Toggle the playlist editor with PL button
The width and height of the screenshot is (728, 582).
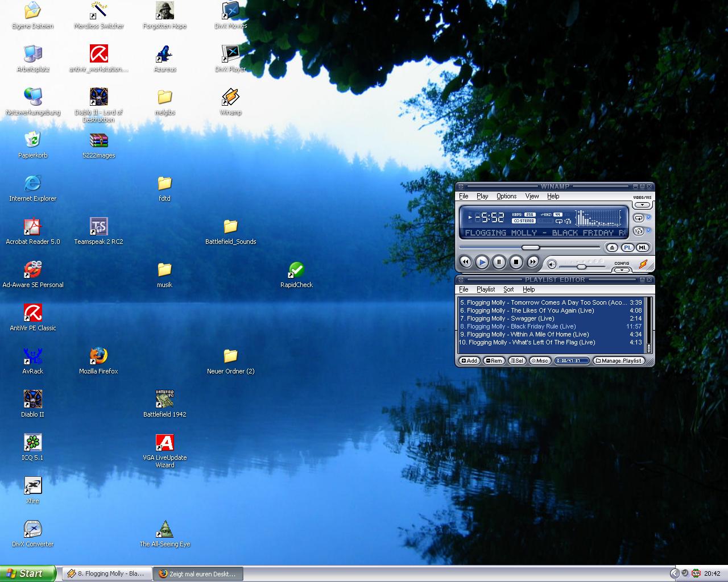tap(627, 247)
